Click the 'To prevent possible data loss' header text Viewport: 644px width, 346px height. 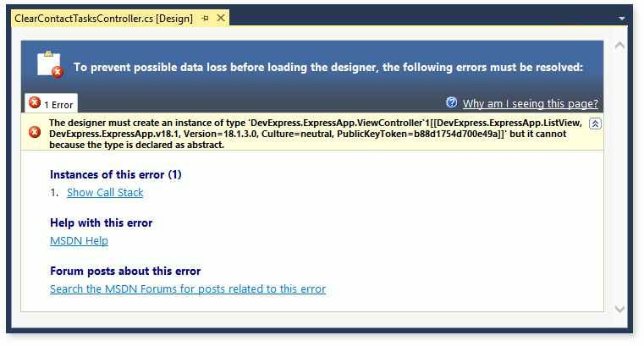328,68
